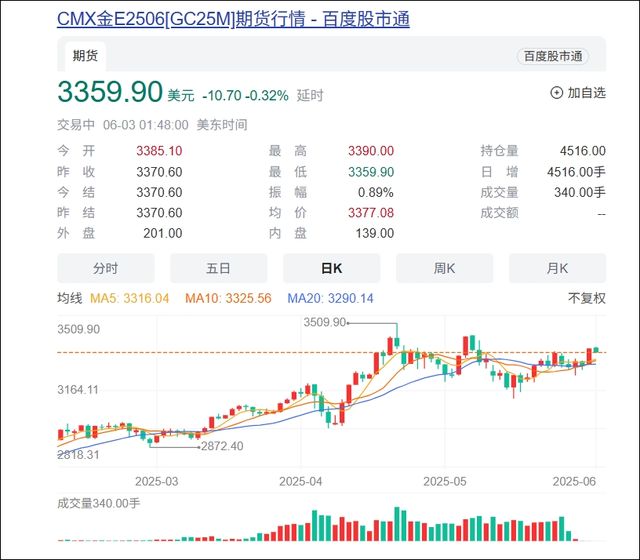The image size is (640, 560).
Task: Click the 2872.40 low price marker
Action: [x=222, y=445]
